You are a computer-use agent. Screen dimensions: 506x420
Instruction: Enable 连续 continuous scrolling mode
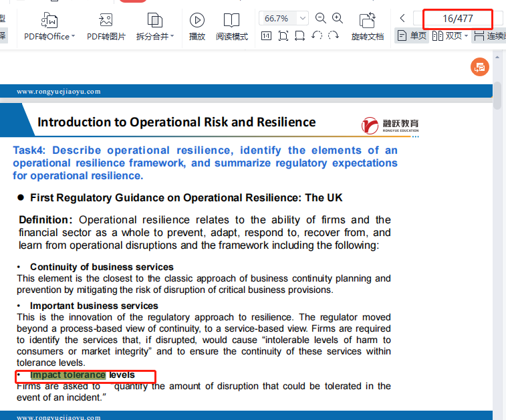pyautogui.click(x=489, y=36)
